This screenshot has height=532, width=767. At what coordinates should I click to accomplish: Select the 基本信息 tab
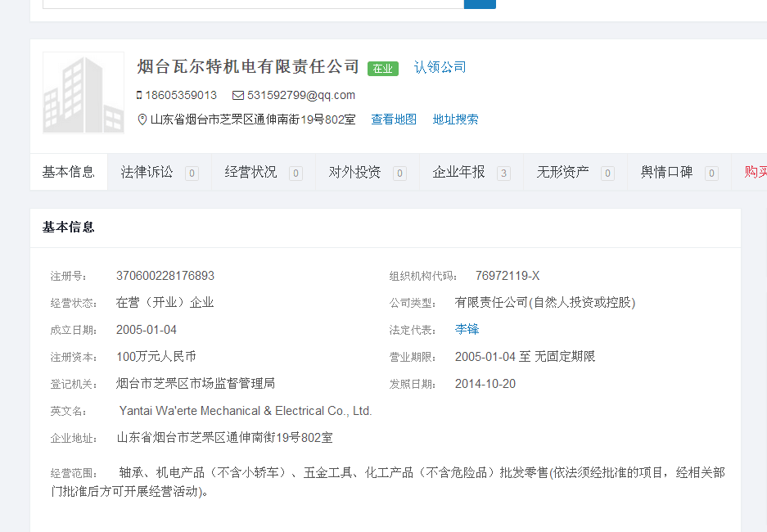[x=69, y=172]
